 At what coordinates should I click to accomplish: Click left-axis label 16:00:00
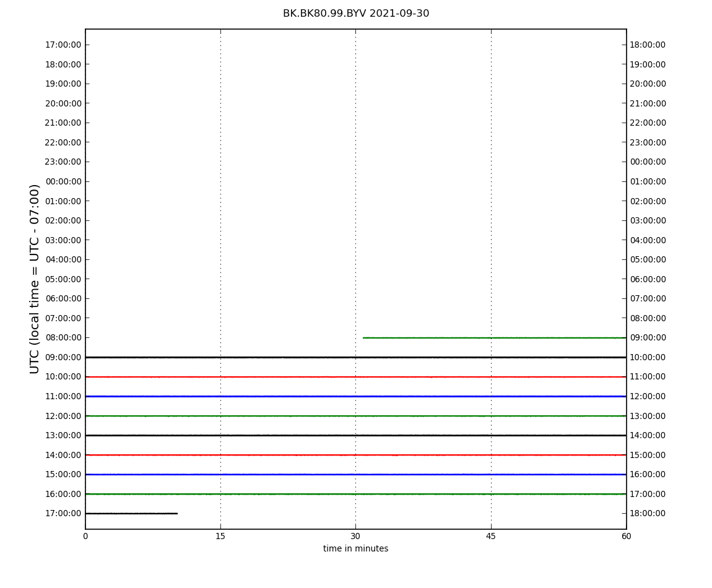(x=63, y=494)
